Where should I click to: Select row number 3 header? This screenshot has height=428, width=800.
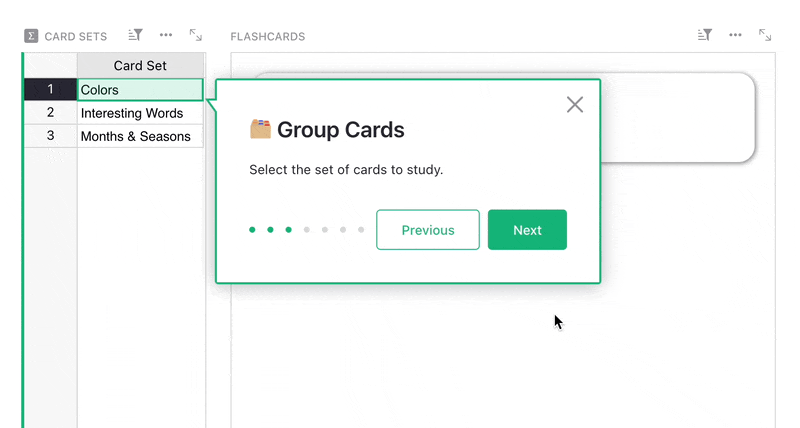(x=50, y=136)
